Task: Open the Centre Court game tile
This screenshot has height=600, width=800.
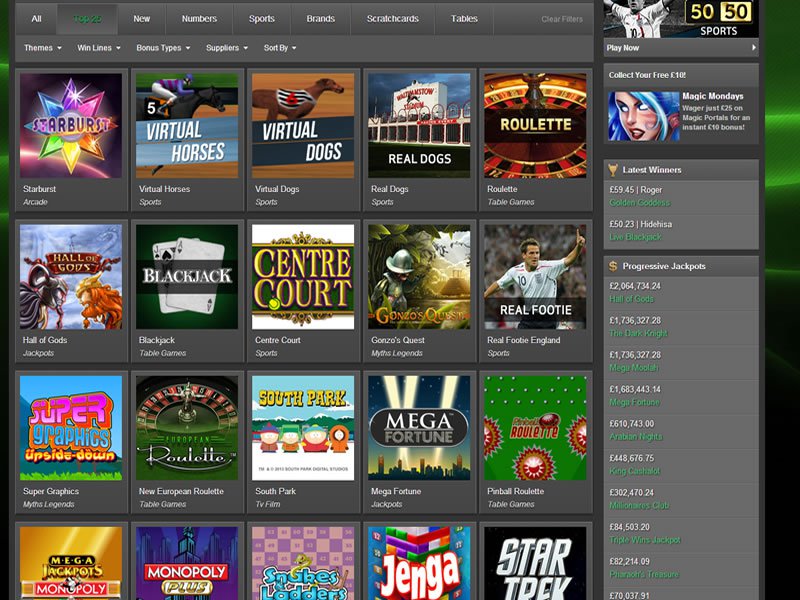Action: click(303, 276)
